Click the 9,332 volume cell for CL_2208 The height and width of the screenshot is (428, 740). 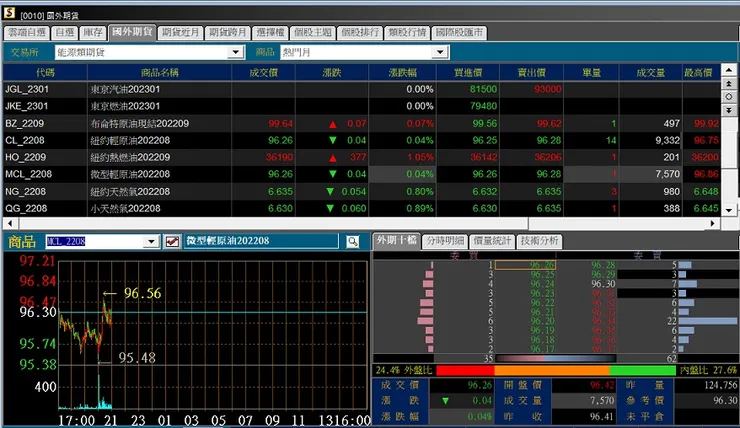coord(667,141)
